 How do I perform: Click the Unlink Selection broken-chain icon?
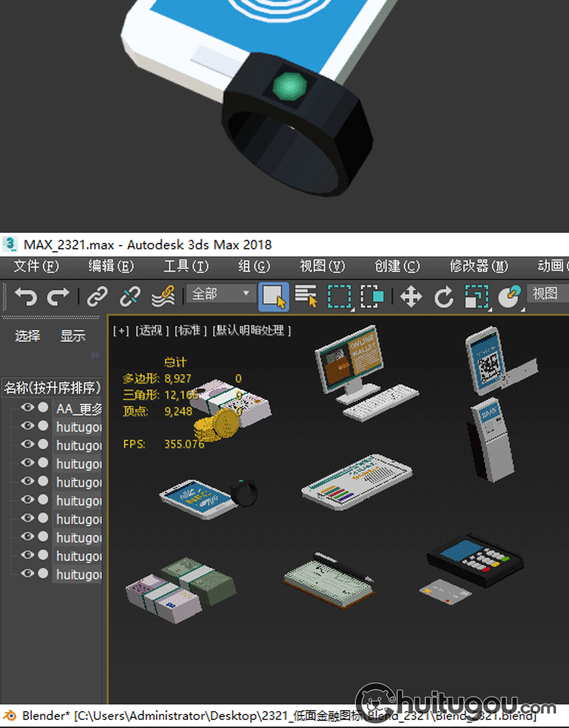pyautogui.click(x=130, y=296)
